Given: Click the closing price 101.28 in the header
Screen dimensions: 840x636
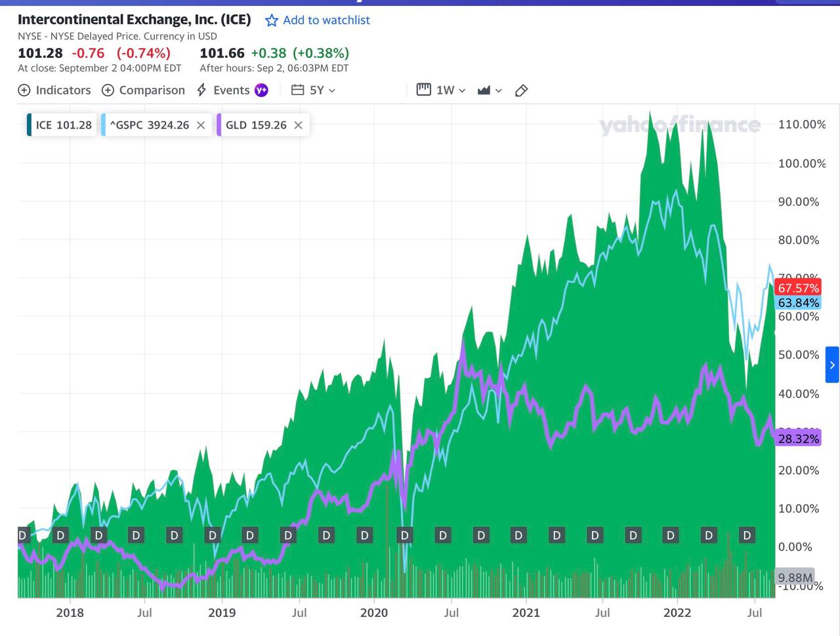Looking at the screenshot, I should [x=40, y=53].
